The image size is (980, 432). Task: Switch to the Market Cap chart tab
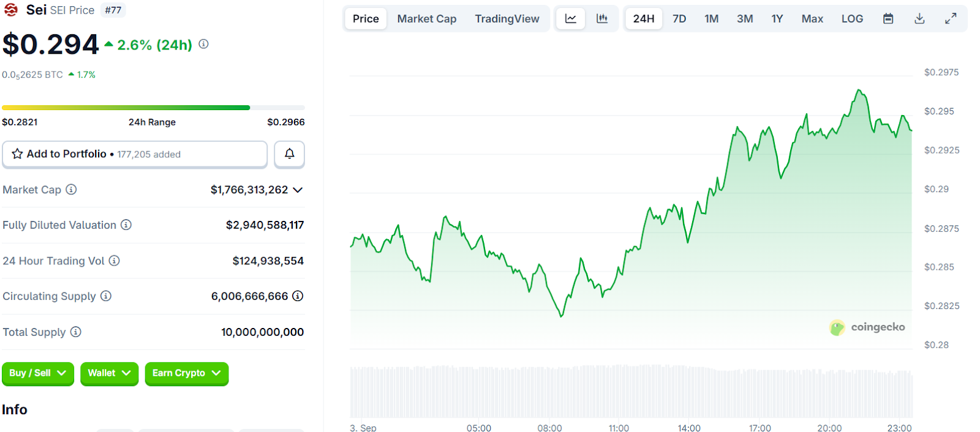426,19
